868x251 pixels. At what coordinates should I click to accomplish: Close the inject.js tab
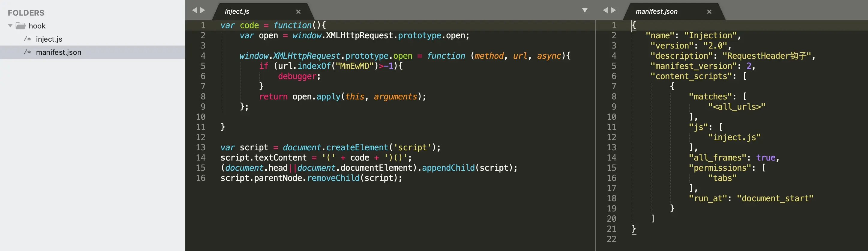298,12
